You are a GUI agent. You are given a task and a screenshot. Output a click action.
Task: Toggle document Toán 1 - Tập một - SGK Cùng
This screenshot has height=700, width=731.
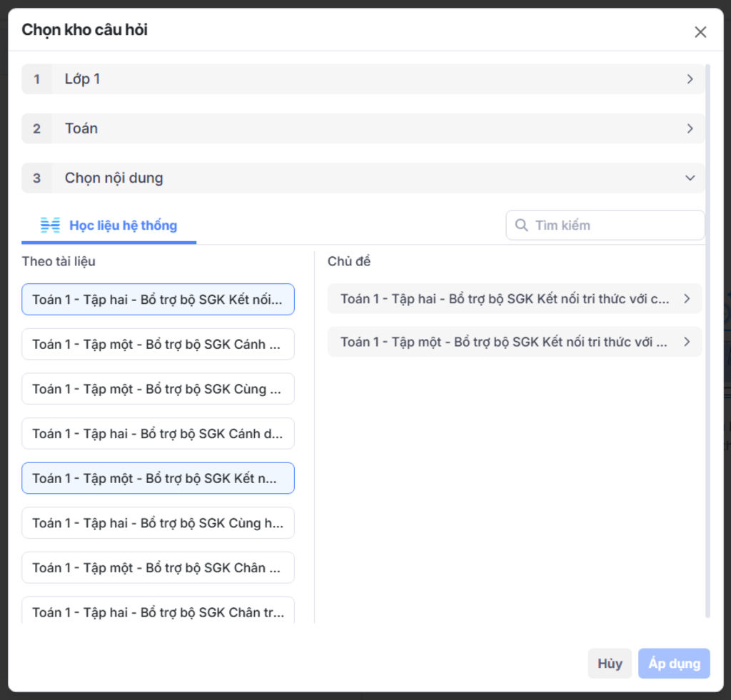pyautogui.click(x=158, y=389)
